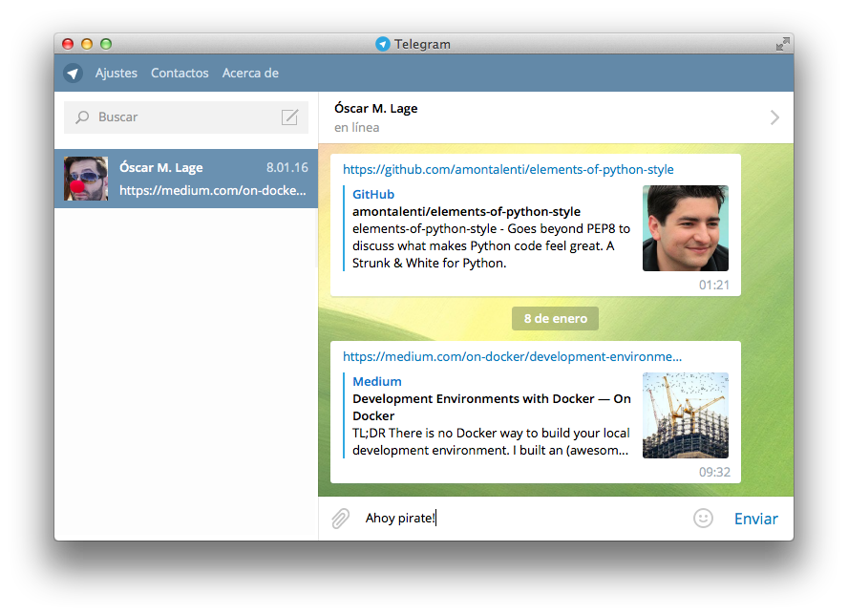Click Óscar M. Lage's avatar in chat list
Viewport: 848px width, 616px height.
tap(86, 179)
